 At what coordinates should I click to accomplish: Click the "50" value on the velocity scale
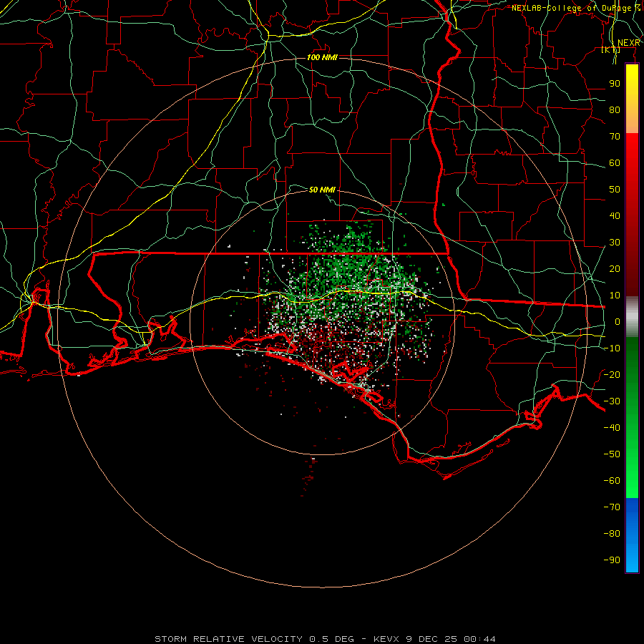pos(615,190)
